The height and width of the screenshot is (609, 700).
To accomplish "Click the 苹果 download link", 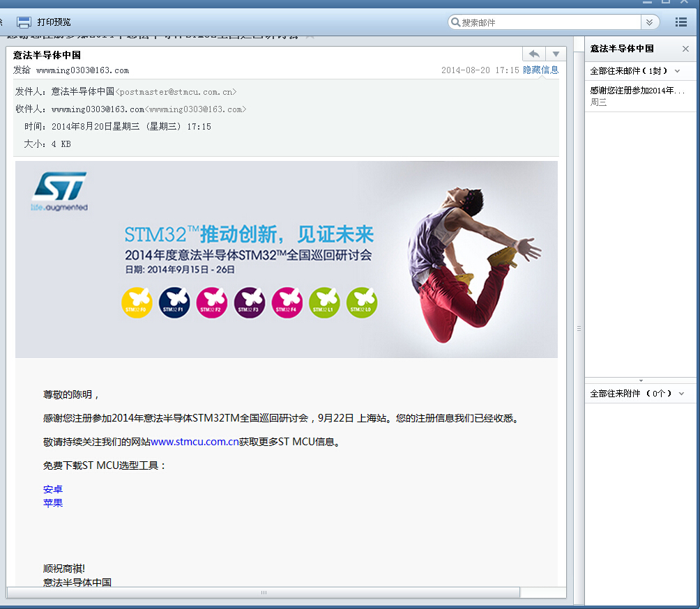I will tap(53, 503).
